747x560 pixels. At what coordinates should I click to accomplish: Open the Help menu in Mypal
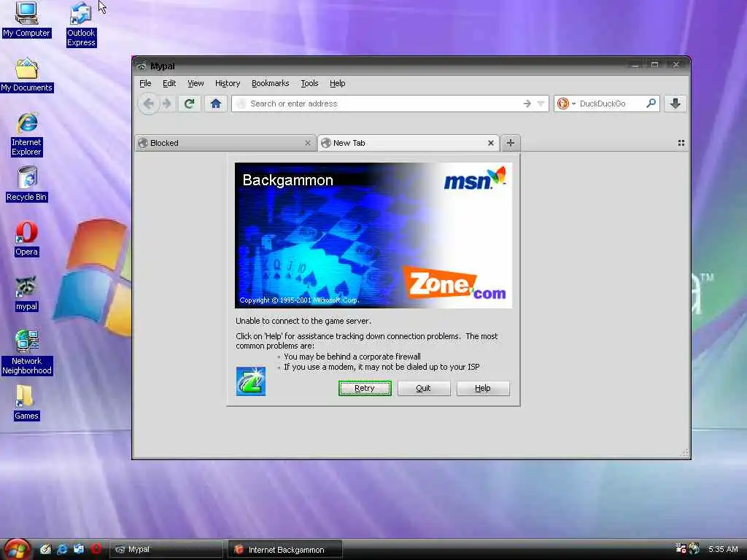(x=337, y=83)
